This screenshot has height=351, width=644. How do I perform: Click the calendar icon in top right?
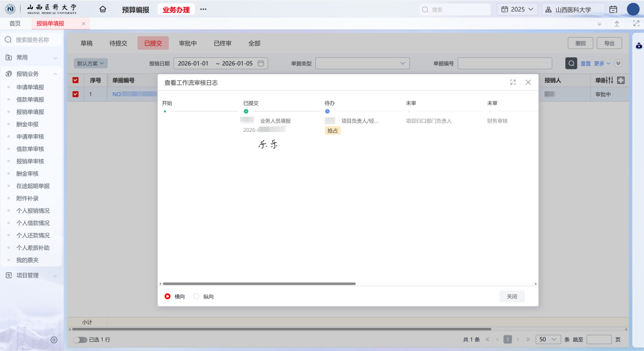click(x=613, y=9)
